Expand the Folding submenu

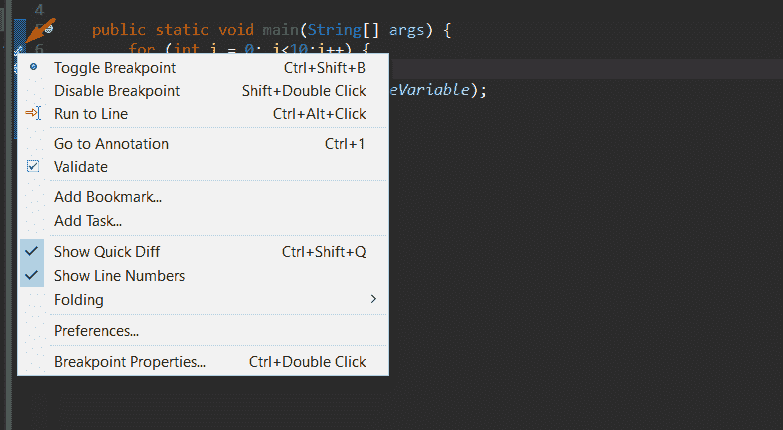pos(203,299)
